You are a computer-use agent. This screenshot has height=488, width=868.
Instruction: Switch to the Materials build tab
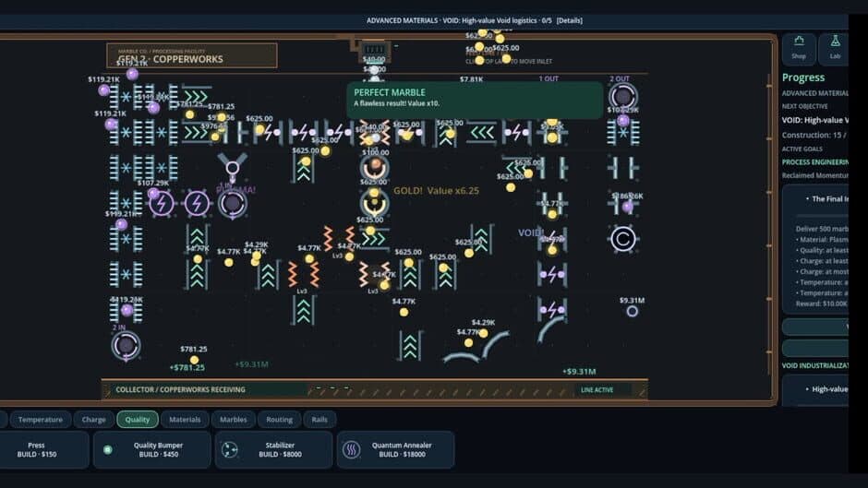[x=185, y=420]
